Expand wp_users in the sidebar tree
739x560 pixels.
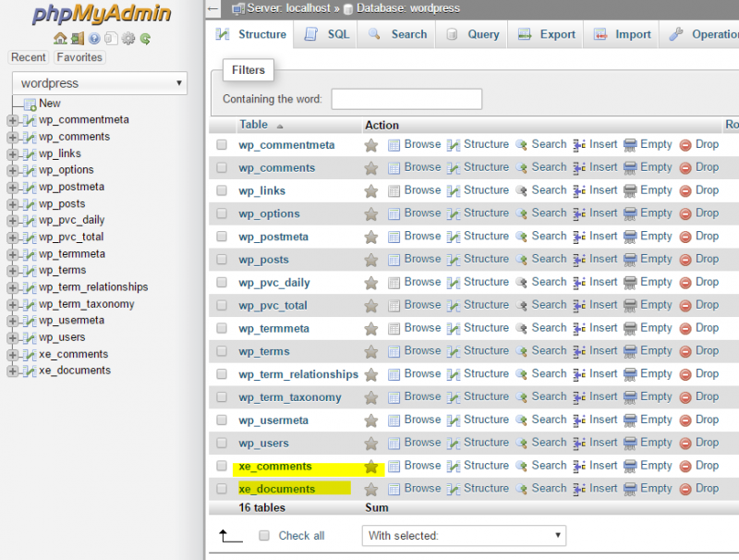coord(13,338)
